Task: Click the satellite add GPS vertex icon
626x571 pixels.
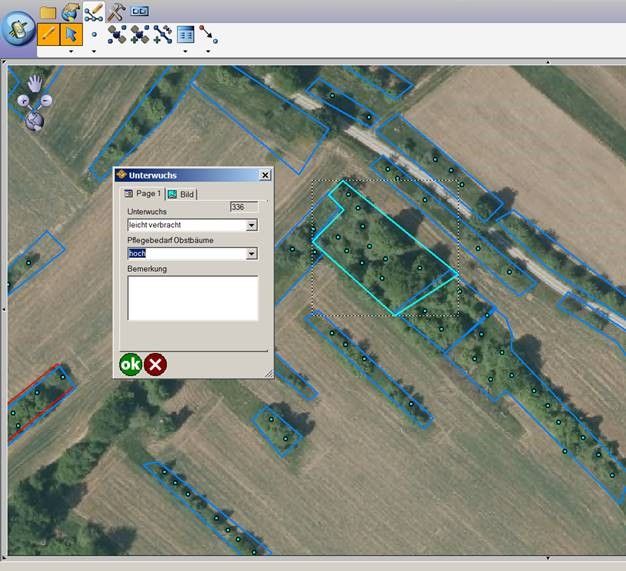Action: tap(140, 35)
